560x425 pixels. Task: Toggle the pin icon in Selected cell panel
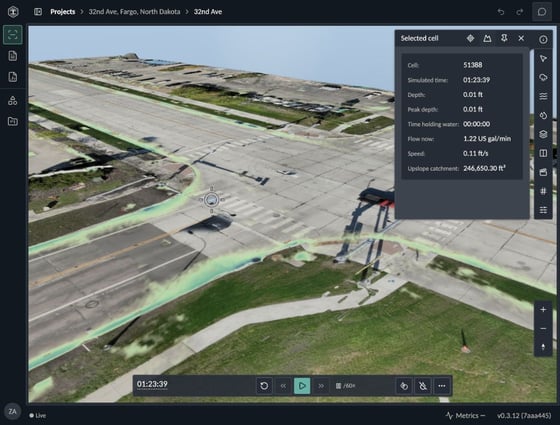pyautogui.click(x=504, y=38)
